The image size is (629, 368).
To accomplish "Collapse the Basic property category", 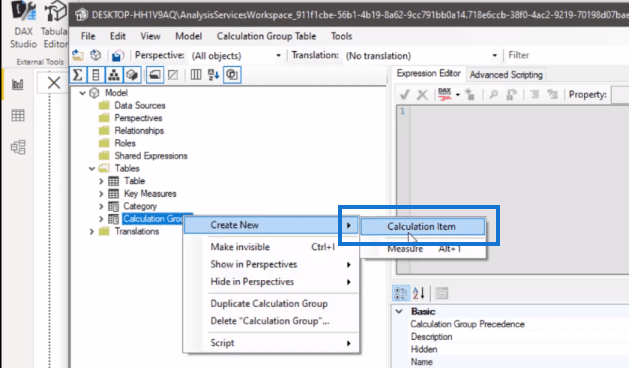I will point(399,311).
